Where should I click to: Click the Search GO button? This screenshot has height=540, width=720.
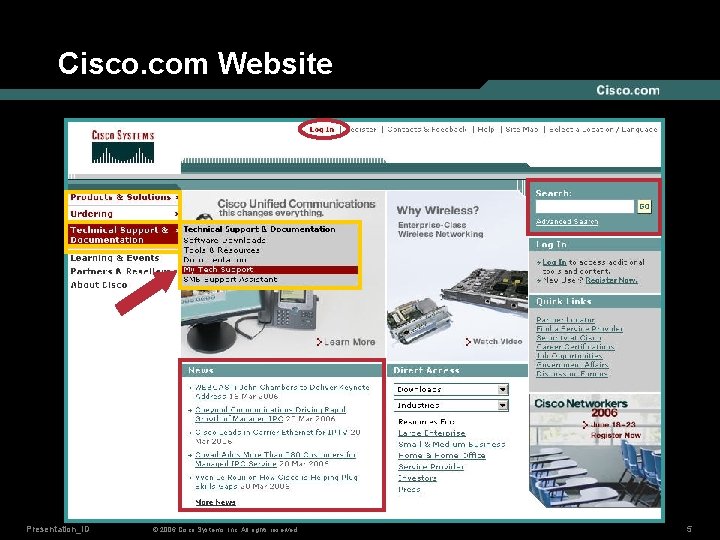tap(644, 207)
